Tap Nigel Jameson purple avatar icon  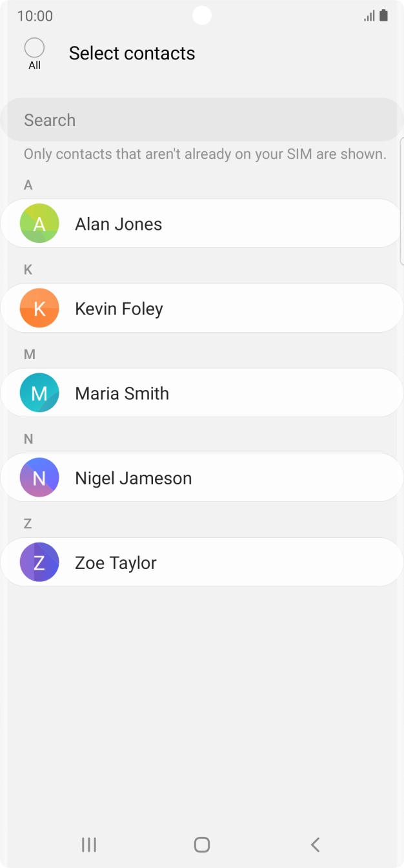39,477
